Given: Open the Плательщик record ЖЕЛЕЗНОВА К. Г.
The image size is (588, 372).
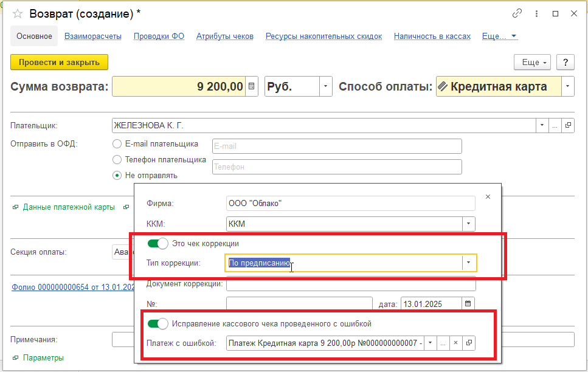Looking at the screenshot, I should pyautogui.click(x=569, y=125).
